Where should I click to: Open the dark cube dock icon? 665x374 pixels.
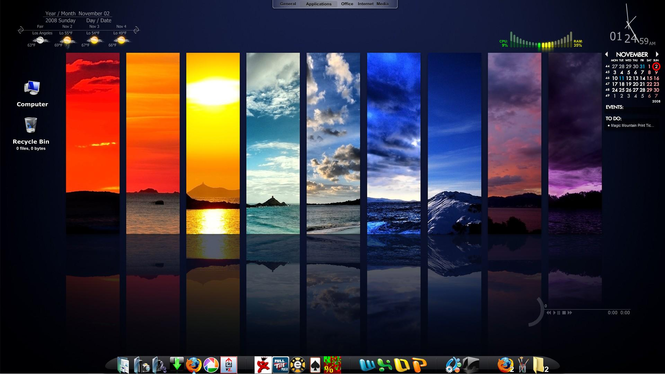471,365
